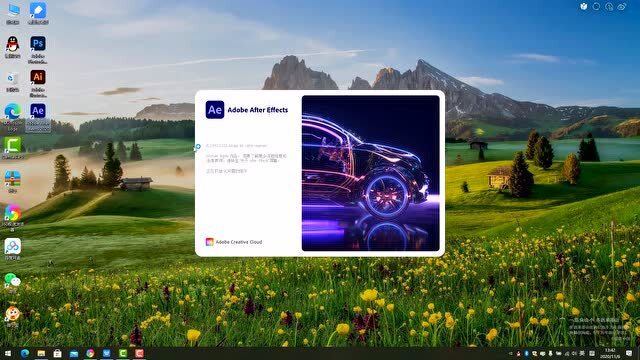Image resolution: width=640 pixels, height=360 pixels.
Task: Open Microsoft Store from the taskbar
Action: (x=57, y=353)
